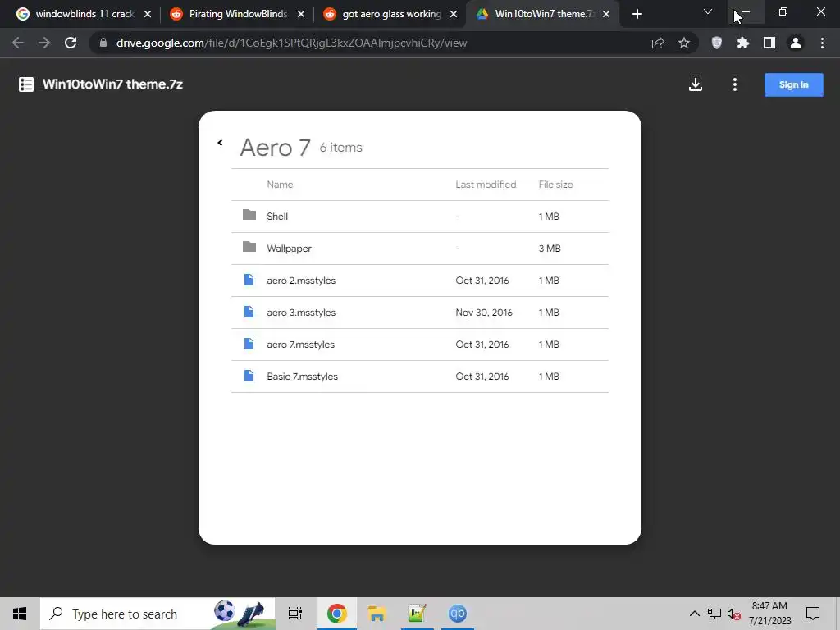
Task: Click the file icon for aero 3.msstyles
Action: [x=249, y=312]
